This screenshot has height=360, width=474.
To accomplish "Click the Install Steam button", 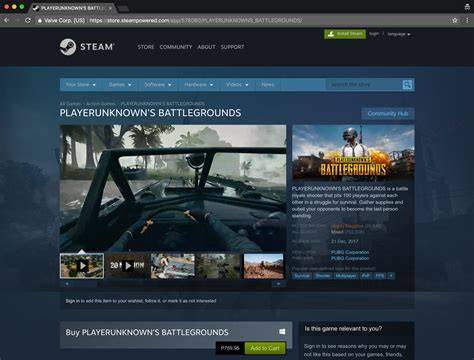I will [x=345, y=34].
